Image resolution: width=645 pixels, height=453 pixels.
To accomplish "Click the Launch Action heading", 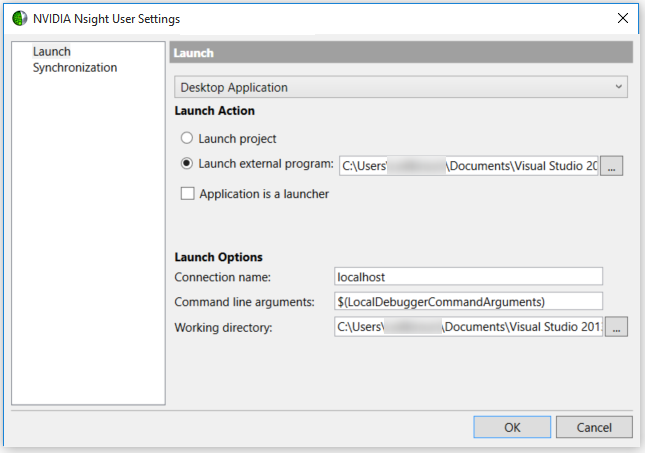I will [x=214, y=111].
